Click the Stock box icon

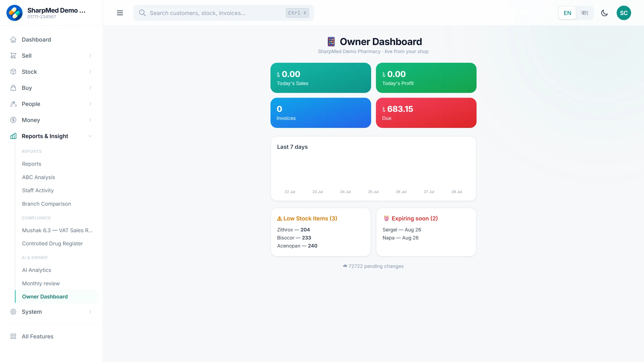tap(13, 72)
